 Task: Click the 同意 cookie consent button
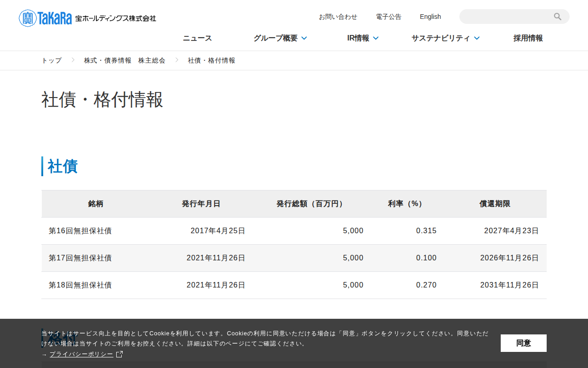pos(524,343)
